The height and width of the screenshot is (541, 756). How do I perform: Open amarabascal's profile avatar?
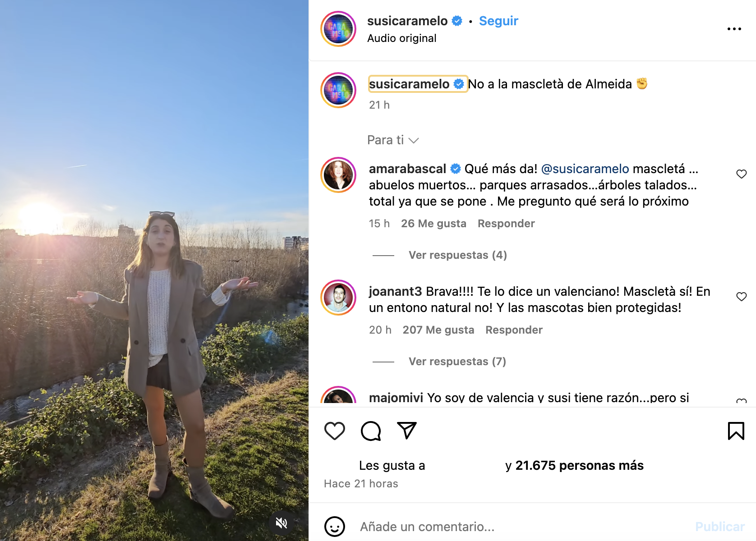click(338, 175)
